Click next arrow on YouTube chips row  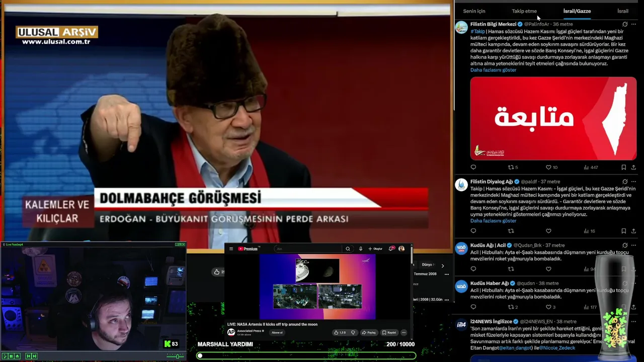point(443,265)
